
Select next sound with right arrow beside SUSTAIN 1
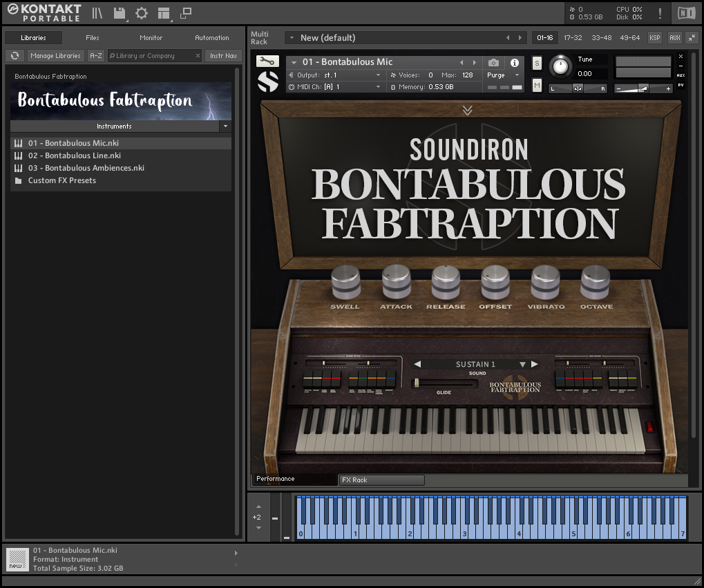534,364
